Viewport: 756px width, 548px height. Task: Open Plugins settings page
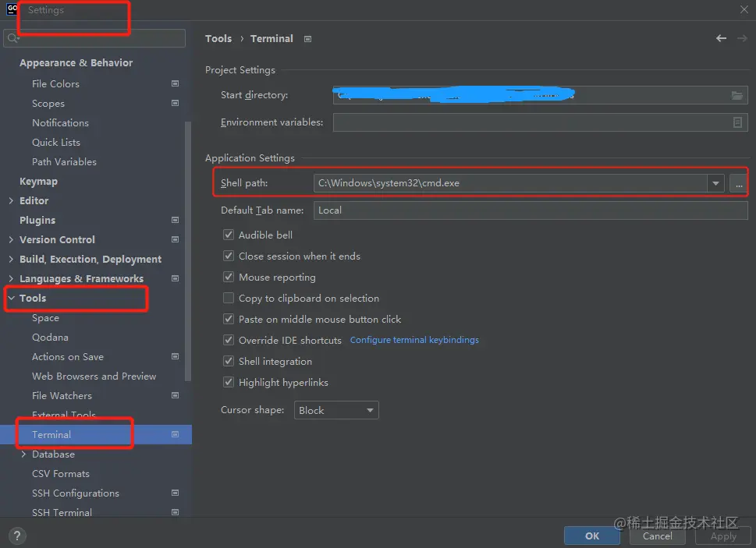pyautogui.click(x=37, y=220)
